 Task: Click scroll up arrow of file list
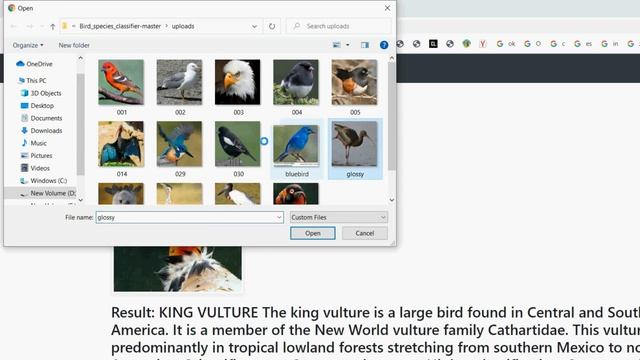tap(392, 58)
